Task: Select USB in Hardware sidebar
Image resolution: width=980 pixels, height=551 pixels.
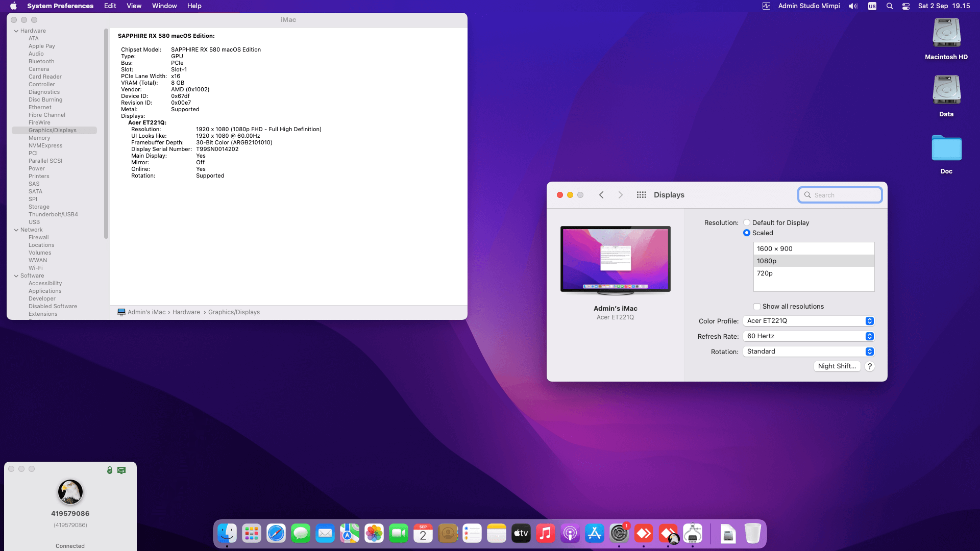Action: tap(34, 222)
